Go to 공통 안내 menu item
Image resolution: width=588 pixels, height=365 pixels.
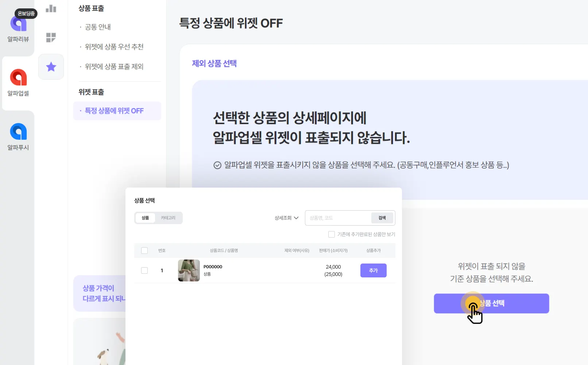coord(98,27)
